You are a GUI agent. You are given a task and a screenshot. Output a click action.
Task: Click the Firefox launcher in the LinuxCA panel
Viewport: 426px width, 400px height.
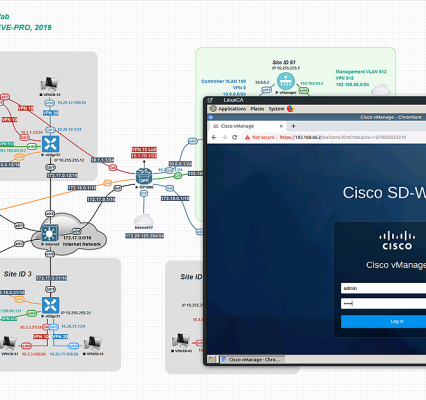point(290,109)
